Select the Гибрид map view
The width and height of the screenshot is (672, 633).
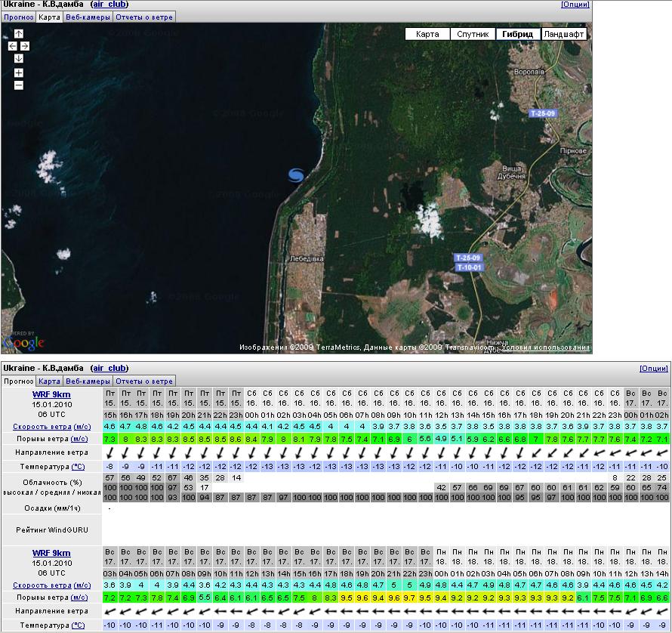pyautogui.click(x=518, y=34)
